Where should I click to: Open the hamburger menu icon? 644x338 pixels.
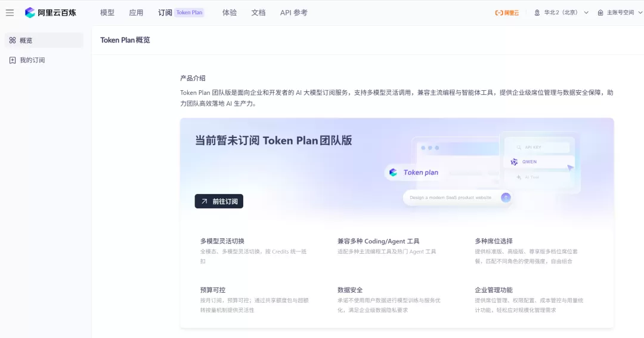(x=10, y=13)
